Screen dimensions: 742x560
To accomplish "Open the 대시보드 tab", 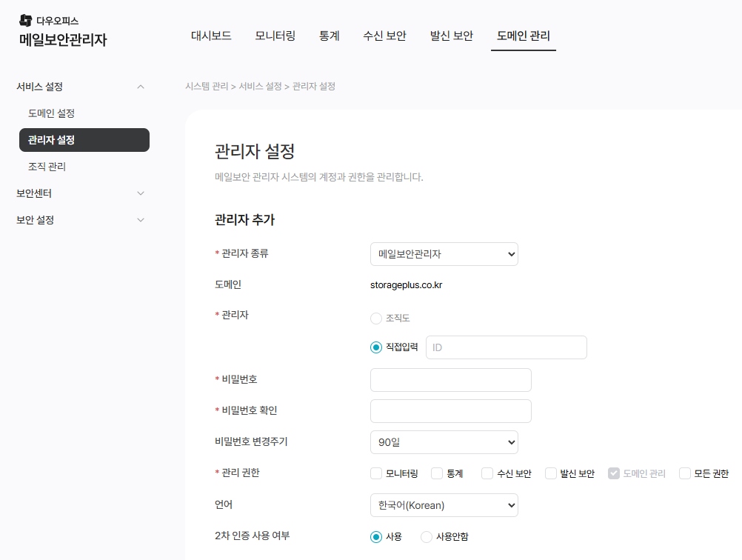I will coord(211,36).
